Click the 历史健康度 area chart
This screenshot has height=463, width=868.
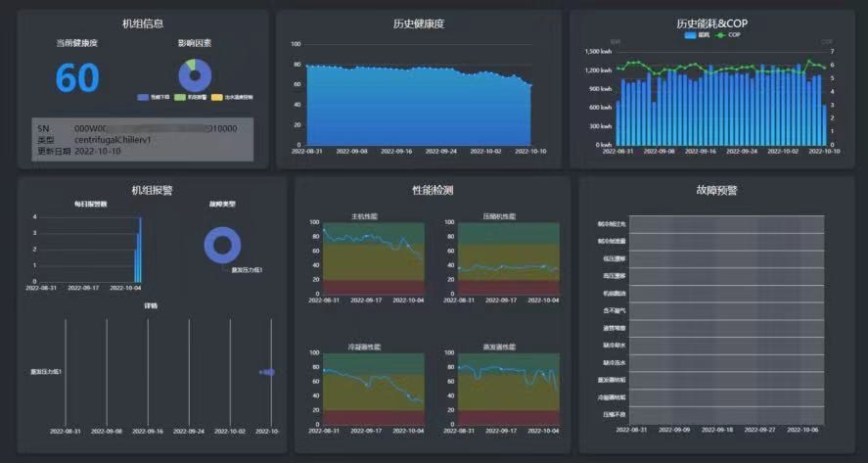click(419, 108)
